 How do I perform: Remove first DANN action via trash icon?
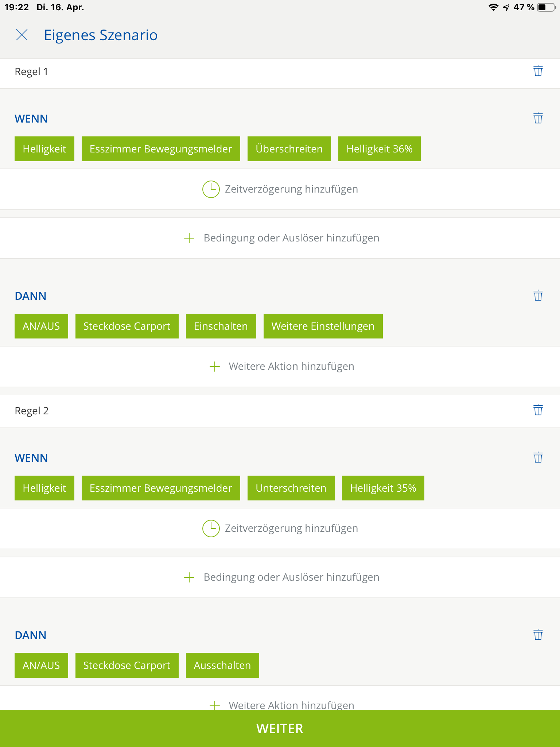point(538,295)
